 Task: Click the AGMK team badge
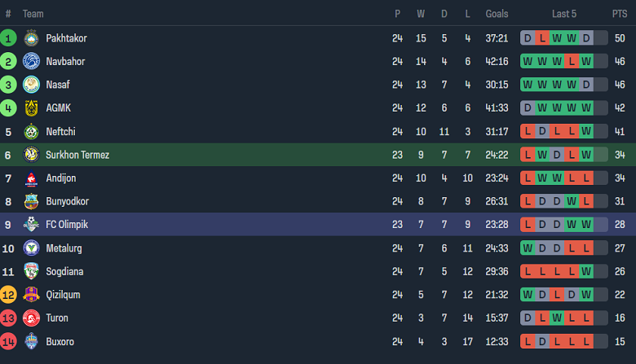pos(31,108)
